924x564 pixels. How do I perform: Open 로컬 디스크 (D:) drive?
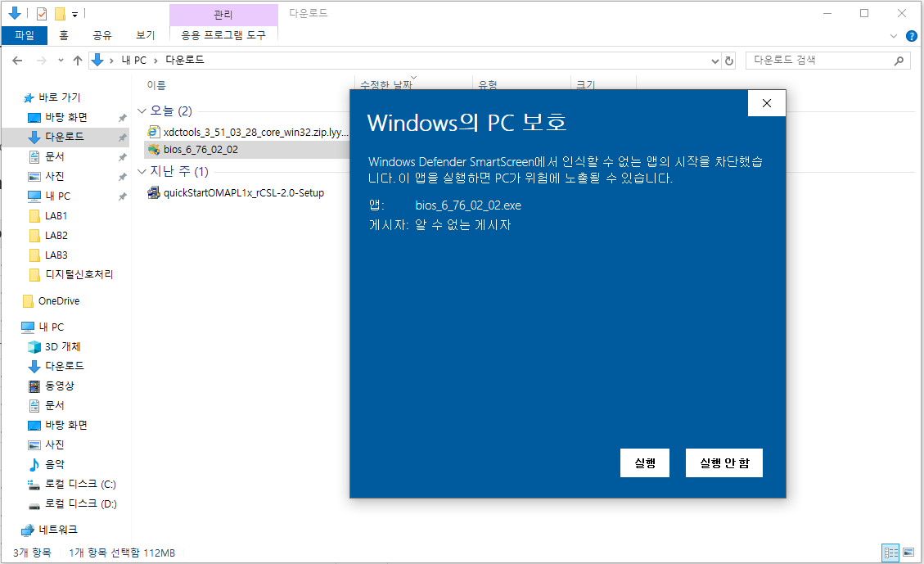click(81, 504)
